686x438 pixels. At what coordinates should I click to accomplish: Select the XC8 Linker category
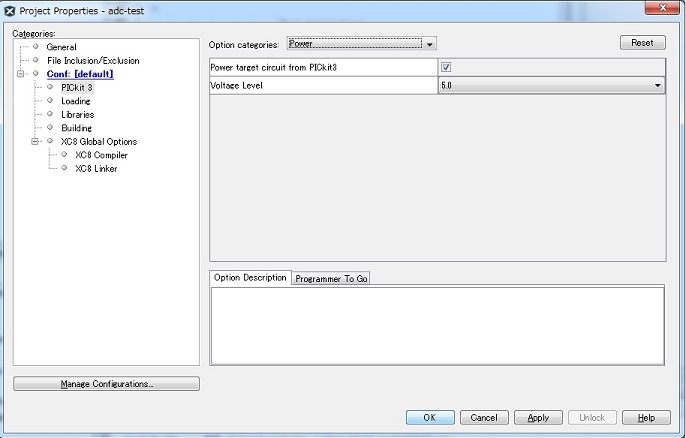[x=96, y=168]
